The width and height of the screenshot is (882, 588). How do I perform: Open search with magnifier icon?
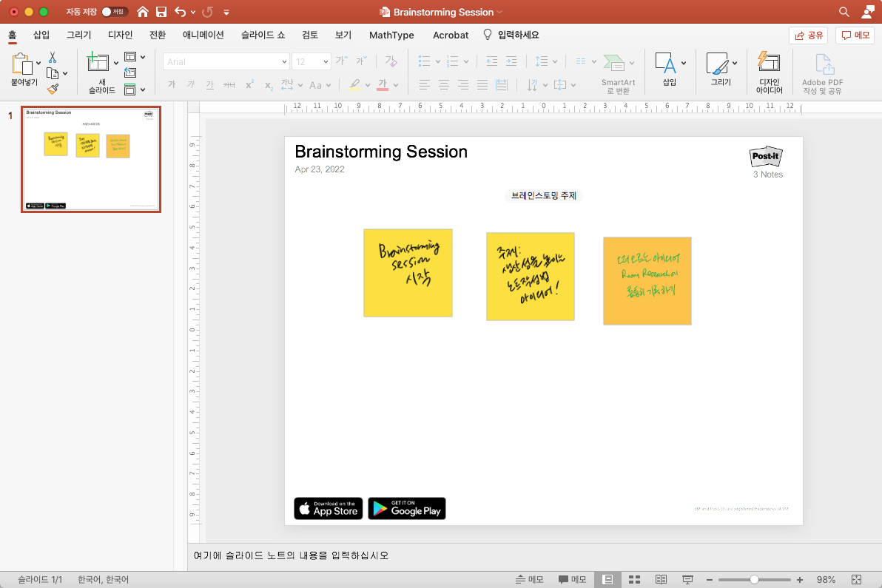click(x=844, y=12)
